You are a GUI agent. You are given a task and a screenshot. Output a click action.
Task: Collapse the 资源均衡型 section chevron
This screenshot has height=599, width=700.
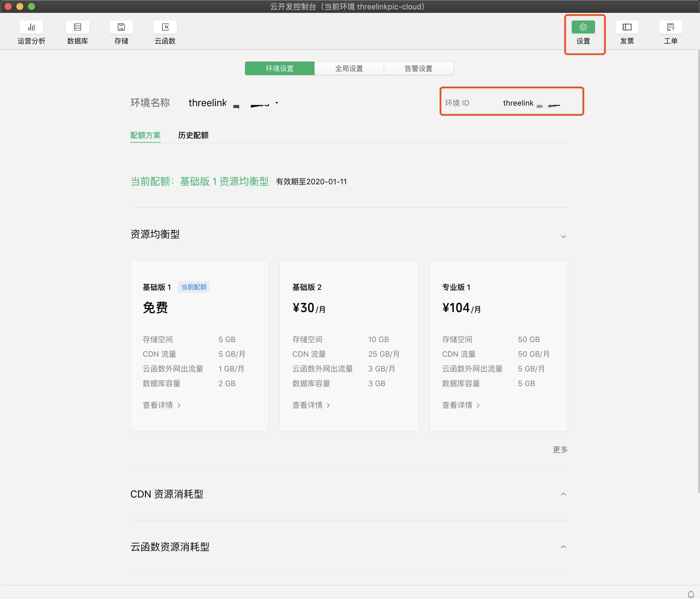point(563,237)
